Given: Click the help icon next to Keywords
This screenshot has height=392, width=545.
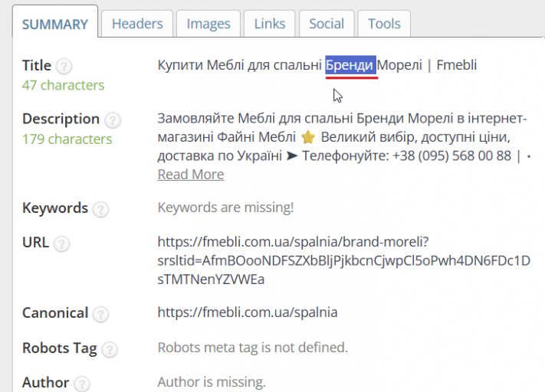Looking at the screenshot, I should pyautogui.click(x=100, y=209).
